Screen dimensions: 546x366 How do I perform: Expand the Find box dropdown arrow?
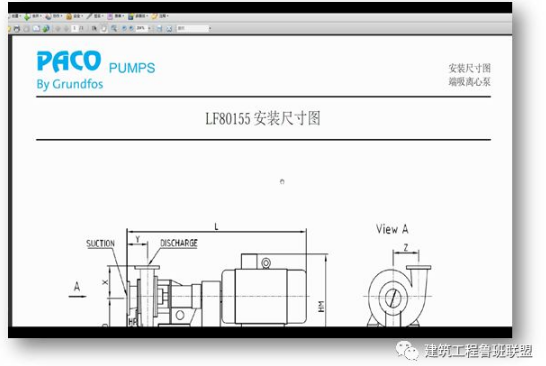(x=210, y=28)
